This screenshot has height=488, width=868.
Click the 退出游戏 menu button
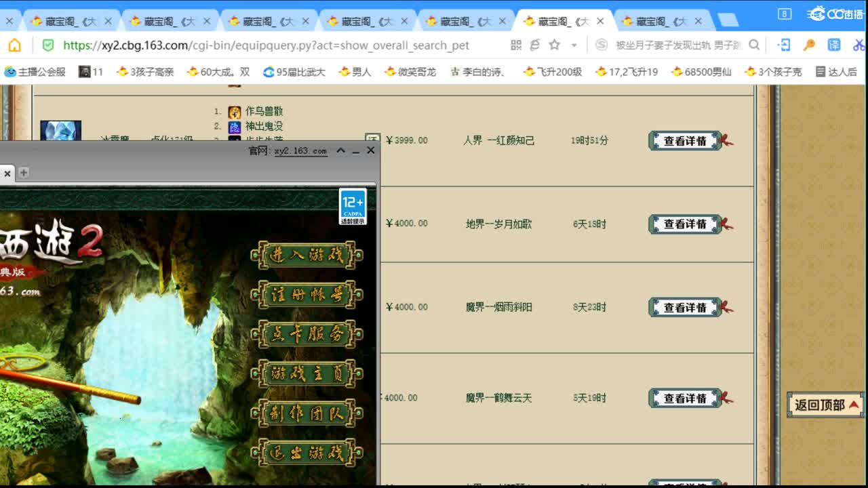point(307,453)
